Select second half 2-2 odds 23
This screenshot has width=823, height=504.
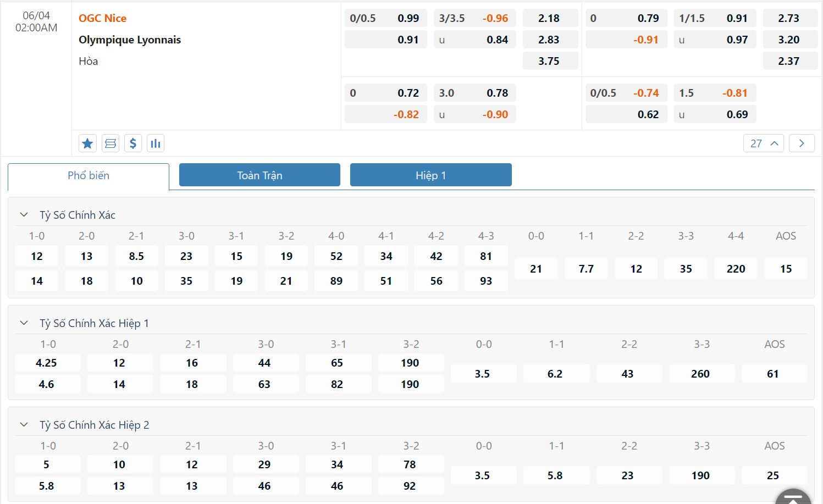click(629, 475)
